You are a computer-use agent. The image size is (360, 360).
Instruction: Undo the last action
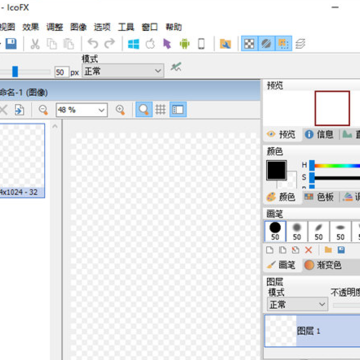pyautogui.click(x=93, y=43)
